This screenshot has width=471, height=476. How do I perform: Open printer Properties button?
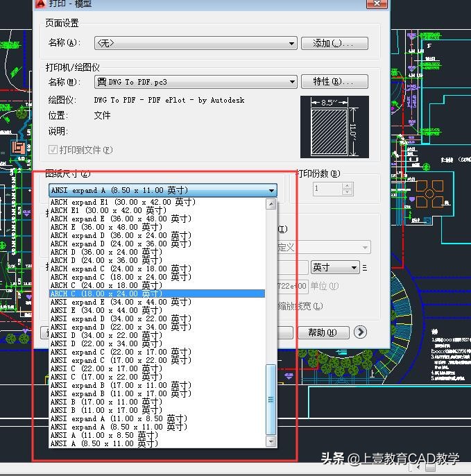334,82
